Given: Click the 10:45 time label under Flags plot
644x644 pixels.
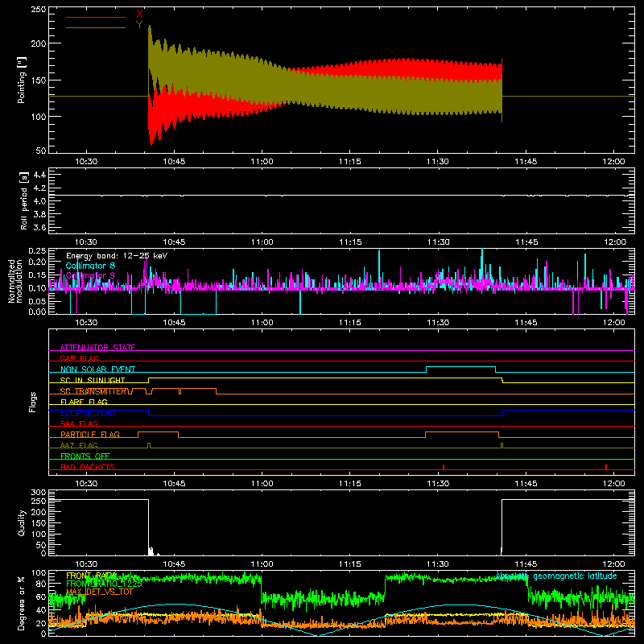Looking at the screenshot, I should coord(174,484).
